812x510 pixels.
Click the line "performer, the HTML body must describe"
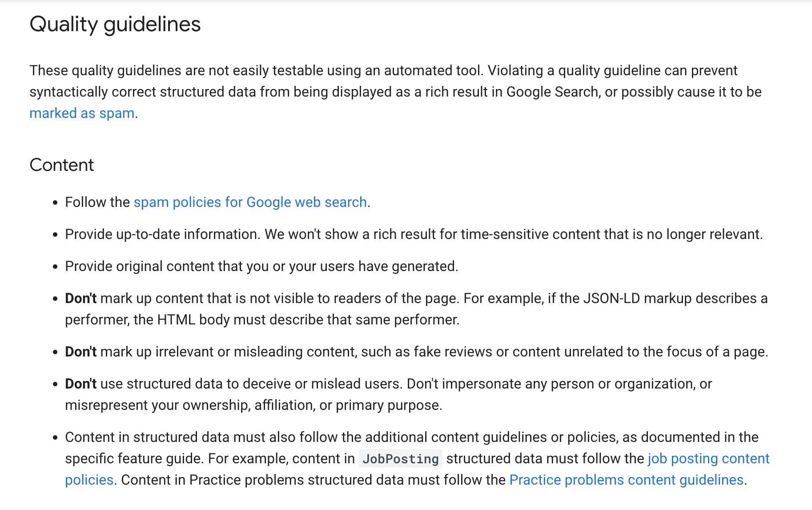tap(262, 320)
